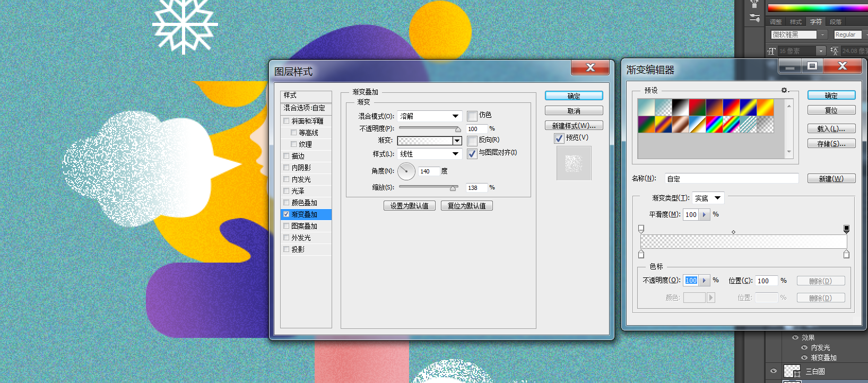Open the 微软雅黑 font family dropdown
The image size is (868, 383).
coord(822,34)
